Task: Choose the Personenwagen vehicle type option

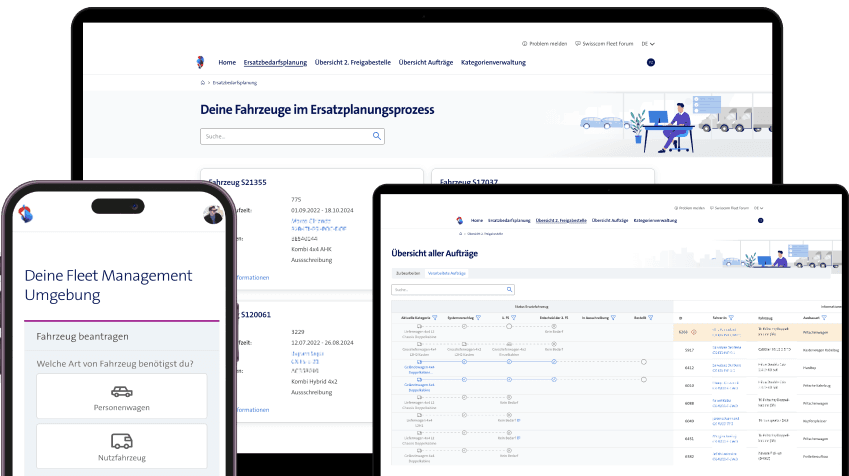Action: [x=121, y=396]
